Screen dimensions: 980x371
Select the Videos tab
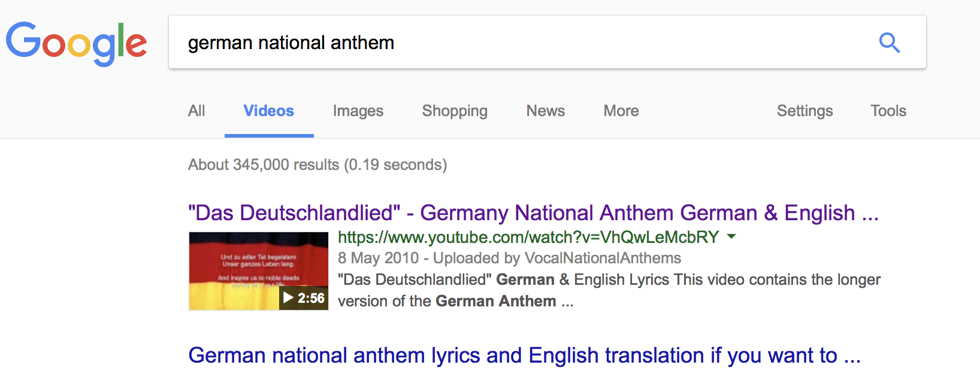point(269,111)
